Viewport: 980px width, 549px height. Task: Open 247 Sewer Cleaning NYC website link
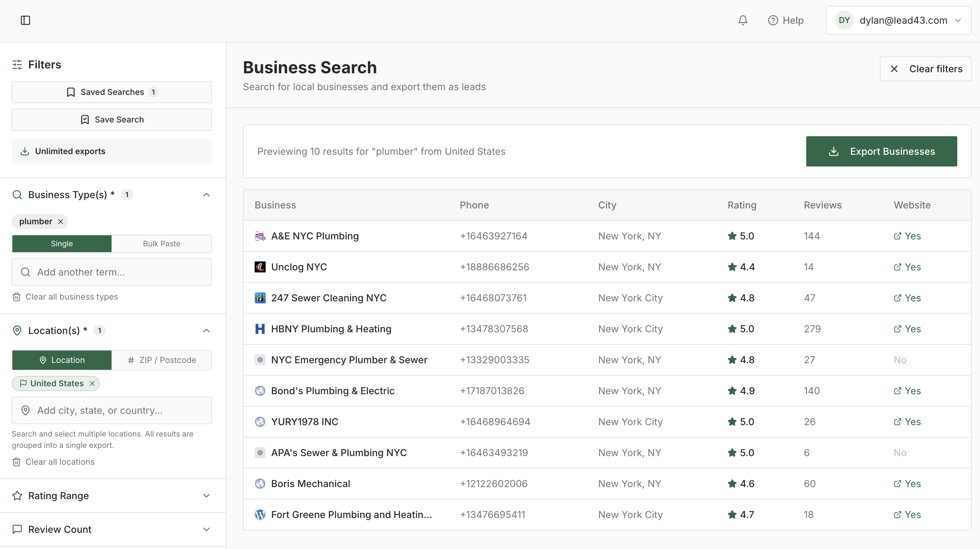click(907, 298)
